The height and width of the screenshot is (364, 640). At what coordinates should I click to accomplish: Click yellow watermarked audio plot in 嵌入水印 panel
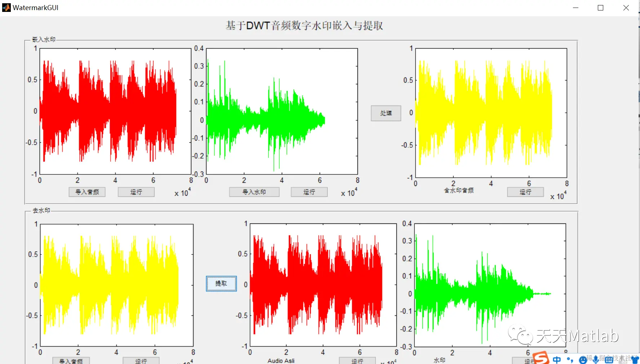point(491,113)
